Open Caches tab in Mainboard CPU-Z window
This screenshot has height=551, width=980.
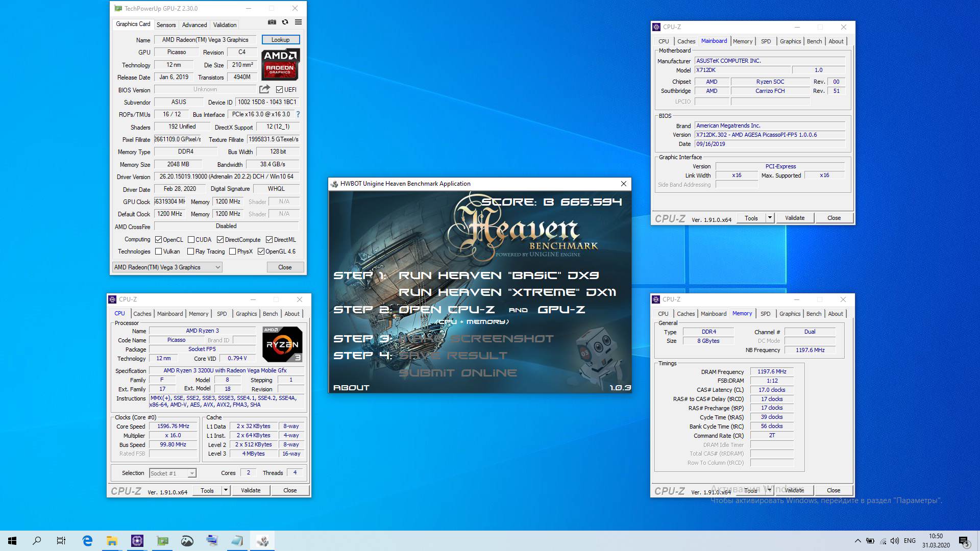[686, 41]
